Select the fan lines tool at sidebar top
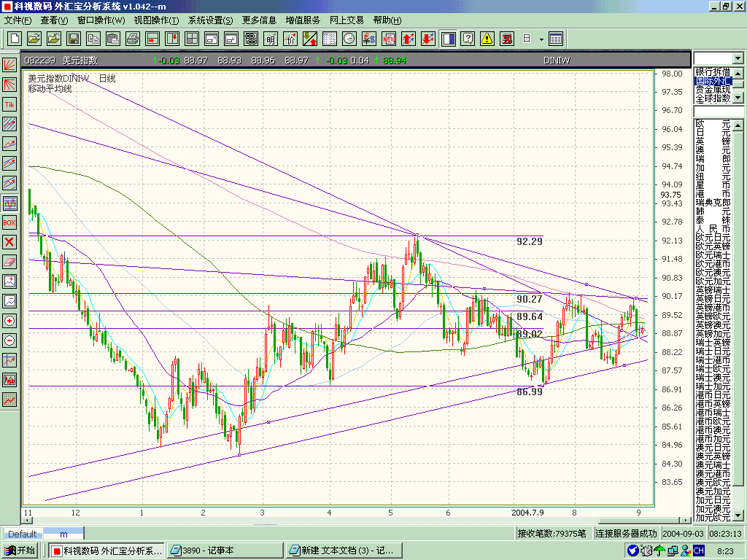The width and height of the screenshot is (747, 560). point(9,65)
